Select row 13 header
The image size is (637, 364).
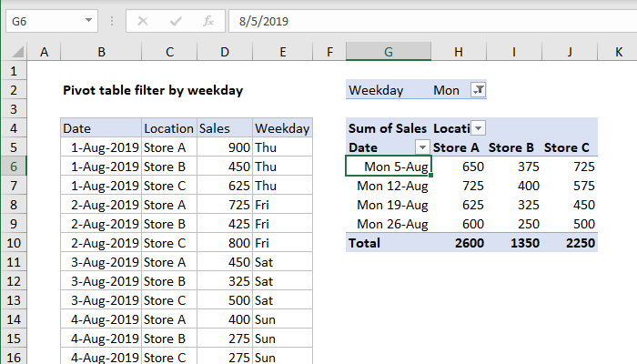[x=14, y=300]
